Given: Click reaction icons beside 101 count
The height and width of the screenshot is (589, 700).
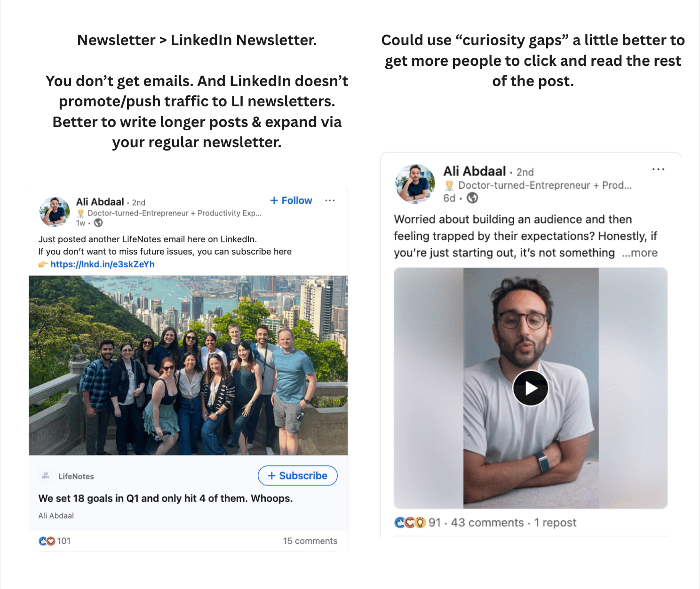Looking at the screenshot, I should pos(47,541).
